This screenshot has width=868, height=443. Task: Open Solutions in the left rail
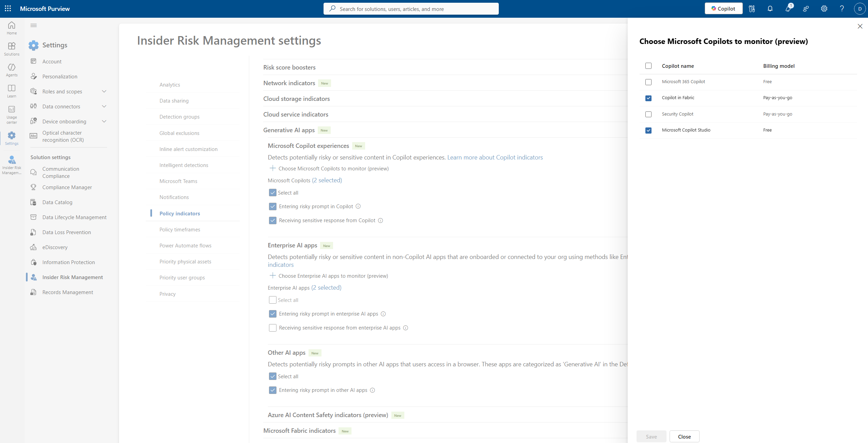12,49
